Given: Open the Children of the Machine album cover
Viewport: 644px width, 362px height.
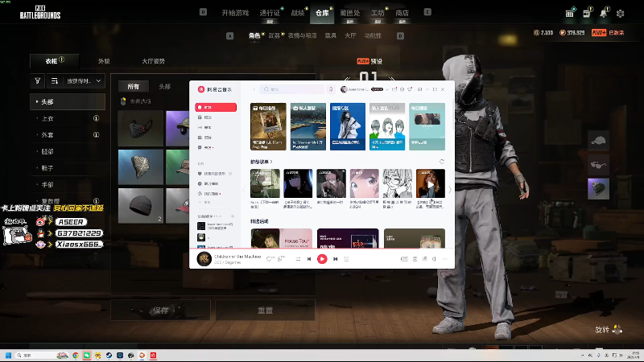Looking at the screenshot, I should pos(204,259).
